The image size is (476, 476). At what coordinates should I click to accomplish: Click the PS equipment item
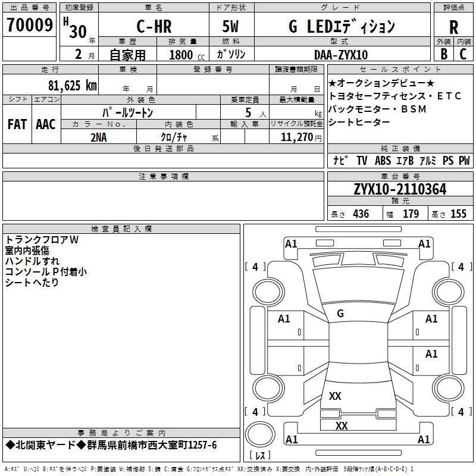pyautogui.click(x=448, y=160)
